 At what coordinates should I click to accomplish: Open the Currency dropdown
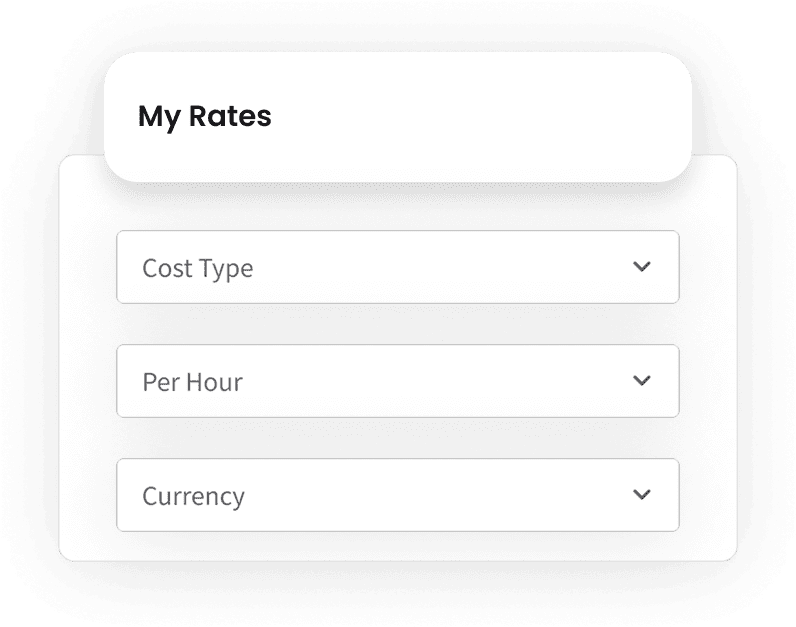point(397,495)
